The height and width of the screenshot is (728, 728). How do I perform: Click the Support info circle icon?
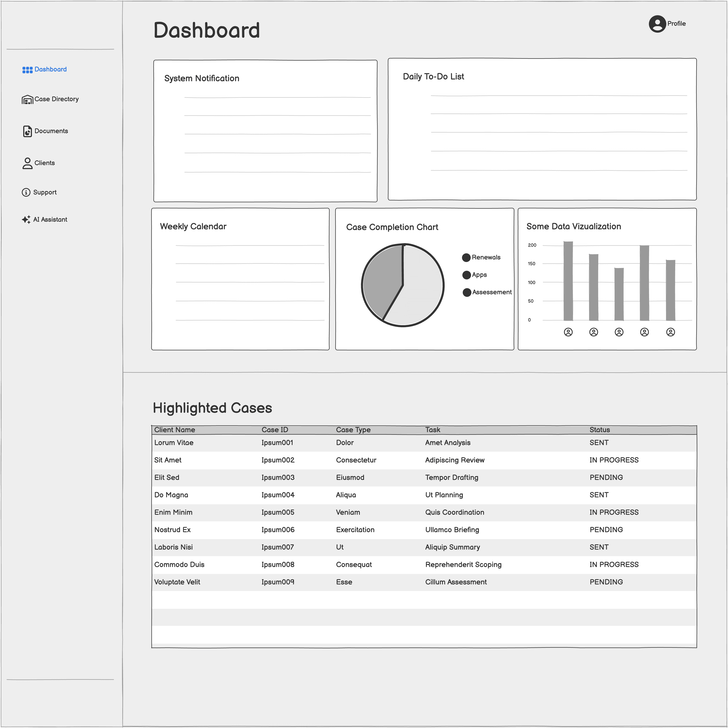pos(26,193)
